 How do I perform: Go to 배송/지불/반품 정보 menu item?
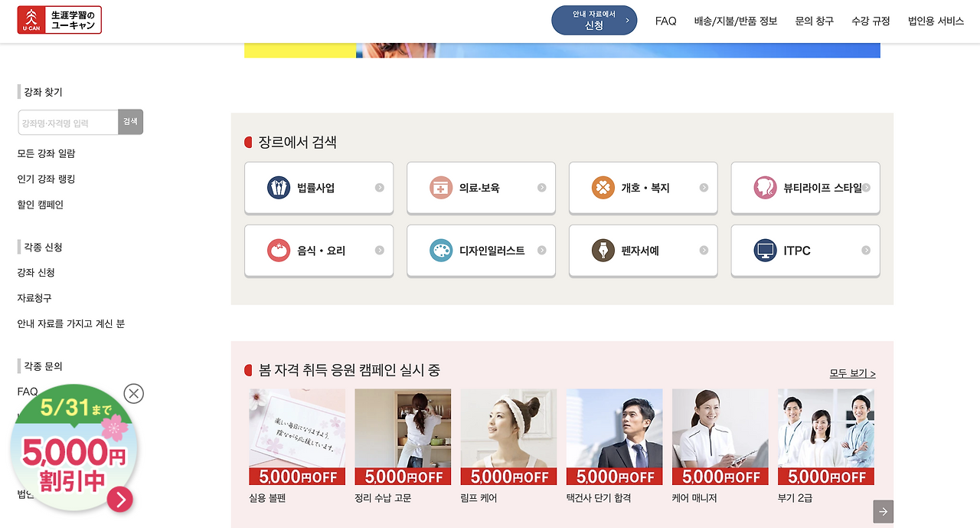tap(736, 21)
